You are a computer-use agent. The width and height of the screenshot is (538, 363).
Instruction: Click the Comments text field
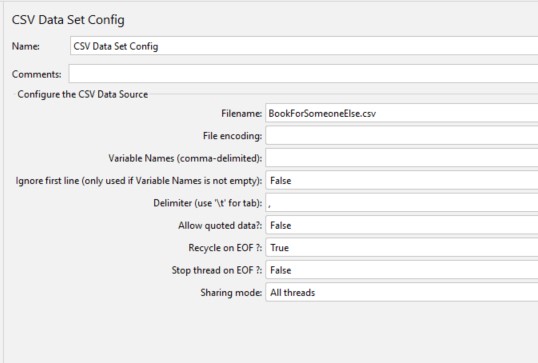pos(303,74)
